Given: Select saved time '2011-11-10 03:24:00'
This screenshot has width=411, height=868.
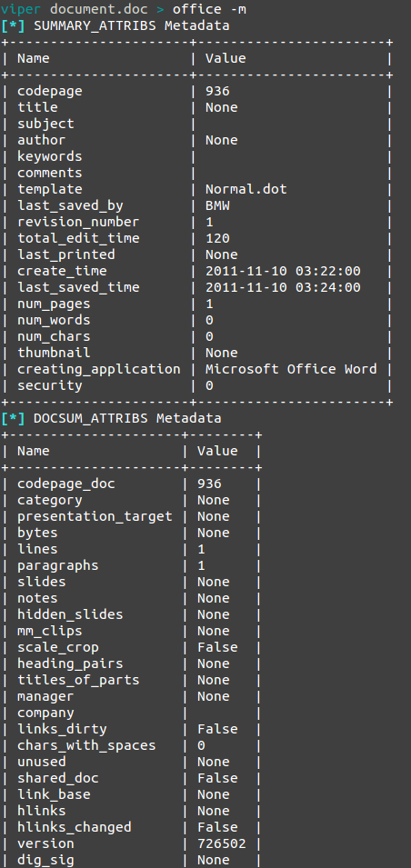Looking at the screenshot, I should tap(283, 288).
